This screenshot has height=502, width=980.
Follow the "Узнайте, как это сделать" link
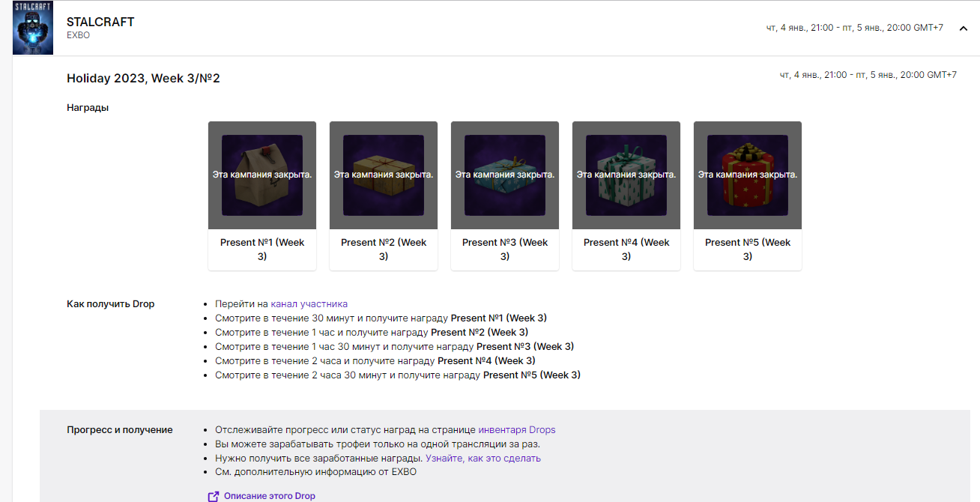pos(483,458)
